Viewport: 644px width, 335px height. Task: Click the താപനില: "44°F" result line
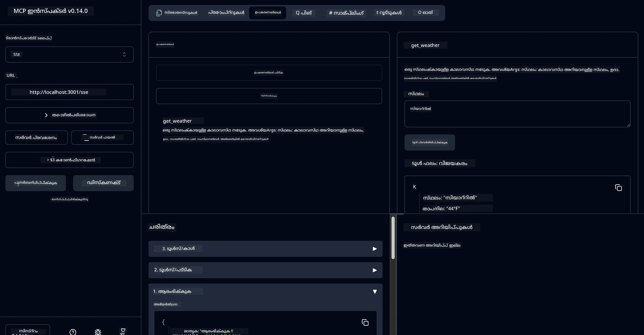(x=441, y=209)
